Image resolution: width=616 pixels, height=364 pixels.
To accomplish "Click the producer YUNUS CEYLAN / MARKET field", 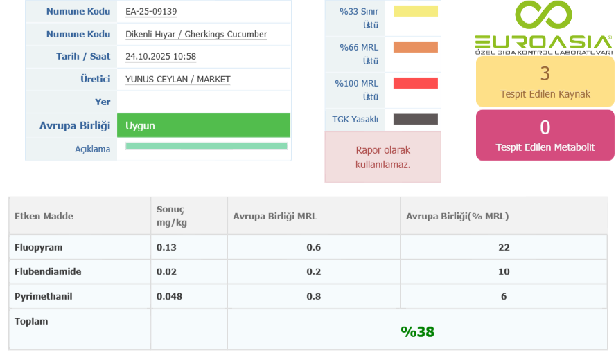I will coord(177,79).
